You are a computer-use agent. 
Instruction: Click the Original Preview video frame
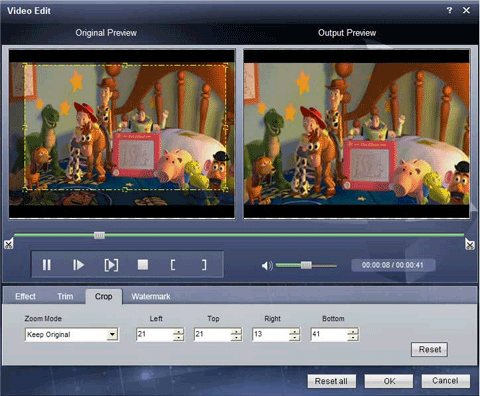point(122,134)
